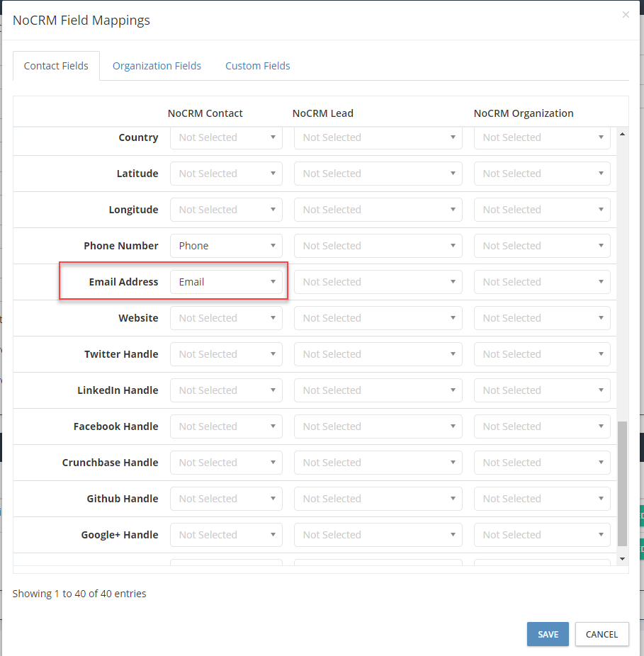Expand Google+ Handle NoCRM Lead dropdown
The height and width of the screenshot is (656, 644).
(x=378, y=535)
